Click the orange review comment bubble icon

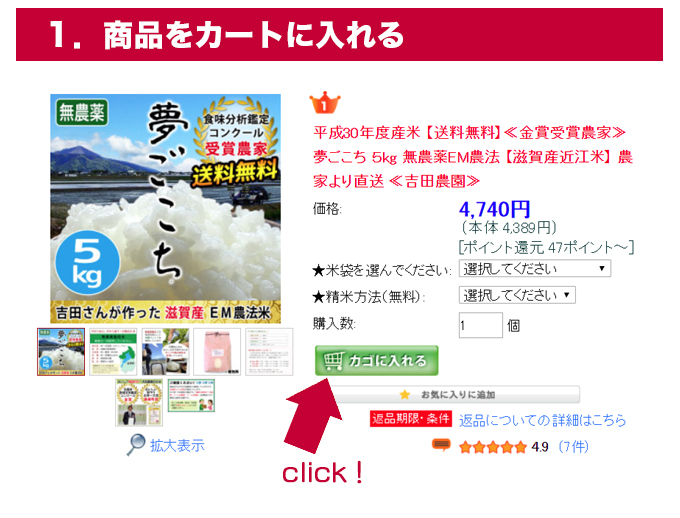(x=441, y=446)
